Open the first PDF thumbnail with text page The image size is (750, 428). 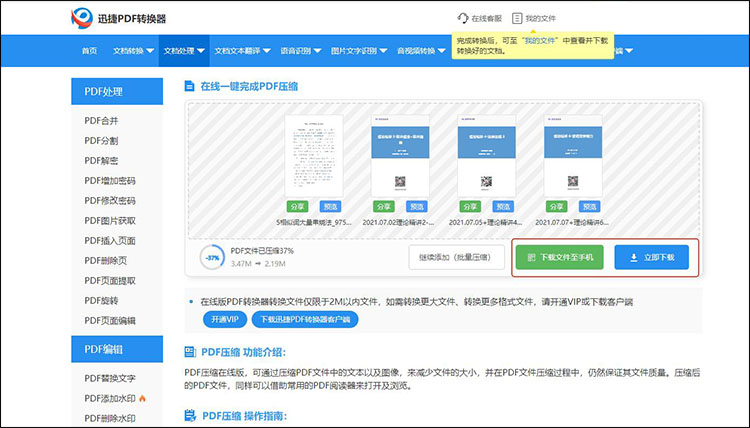point(314,156)
